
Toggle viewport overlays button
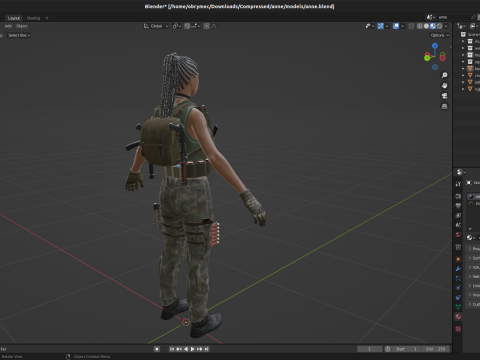coord(396,26)
